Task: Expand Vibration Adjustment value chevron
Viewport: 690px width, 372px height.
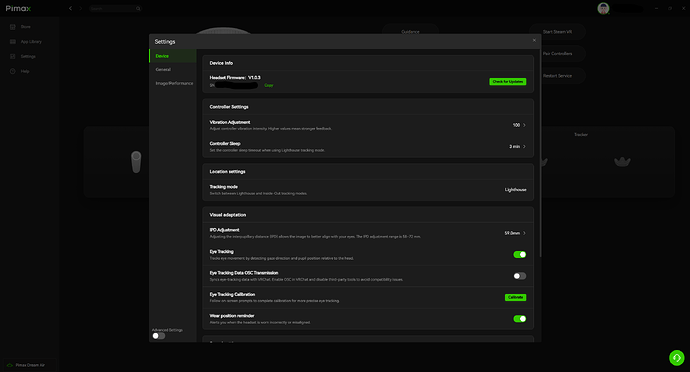Action: pyautogui.click(x=524, y=125)
